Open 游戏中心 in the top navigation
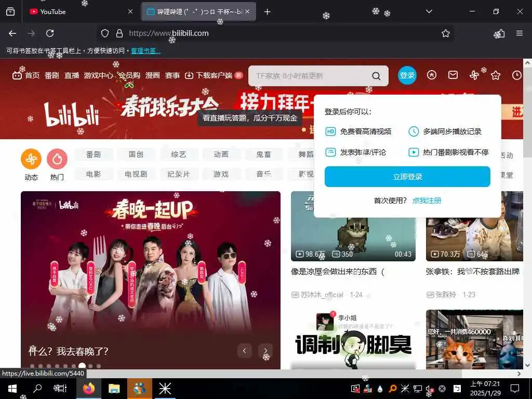Image resolution: width=532 pixels, height=399 pixels. (x=98, y=75)
